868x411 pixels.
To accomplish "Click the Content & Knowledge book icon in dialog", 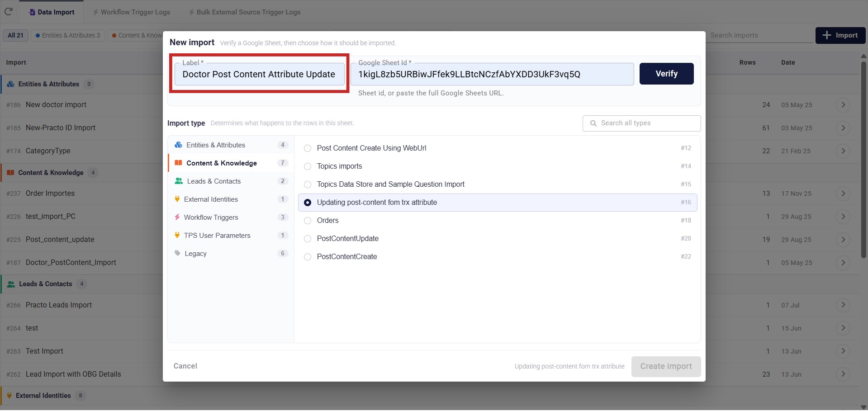I will tap(178, 163).
